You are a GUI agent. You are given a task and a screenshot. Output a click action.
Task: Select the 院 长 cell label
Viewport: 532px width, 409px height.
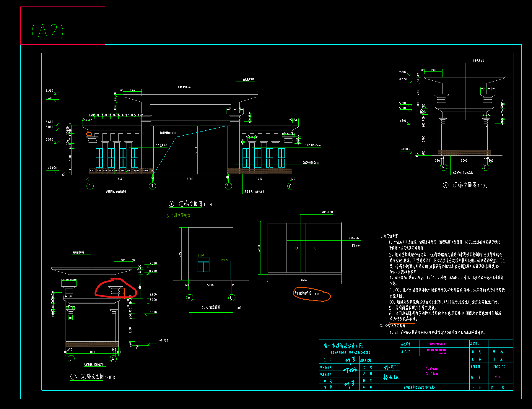[328, 360]
